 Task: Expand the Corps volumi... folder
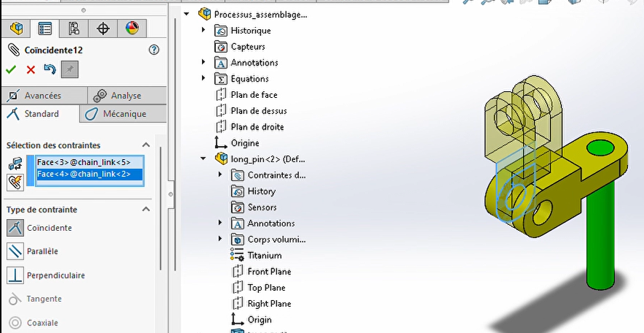pos(220,239)
